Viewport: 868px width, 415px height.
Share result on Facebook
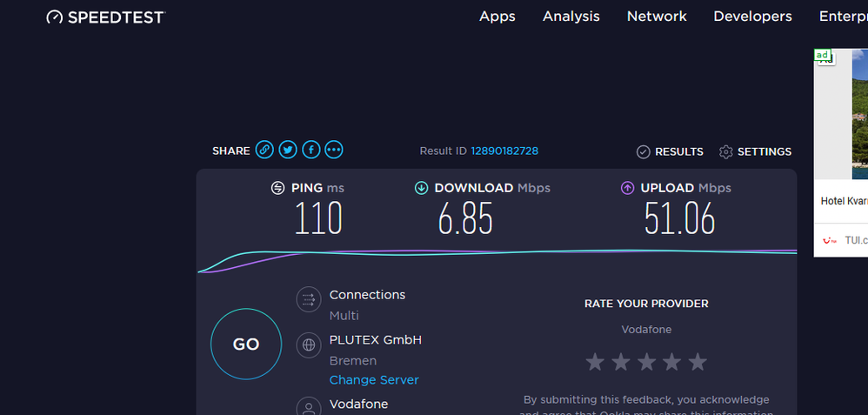coord(310,151)
